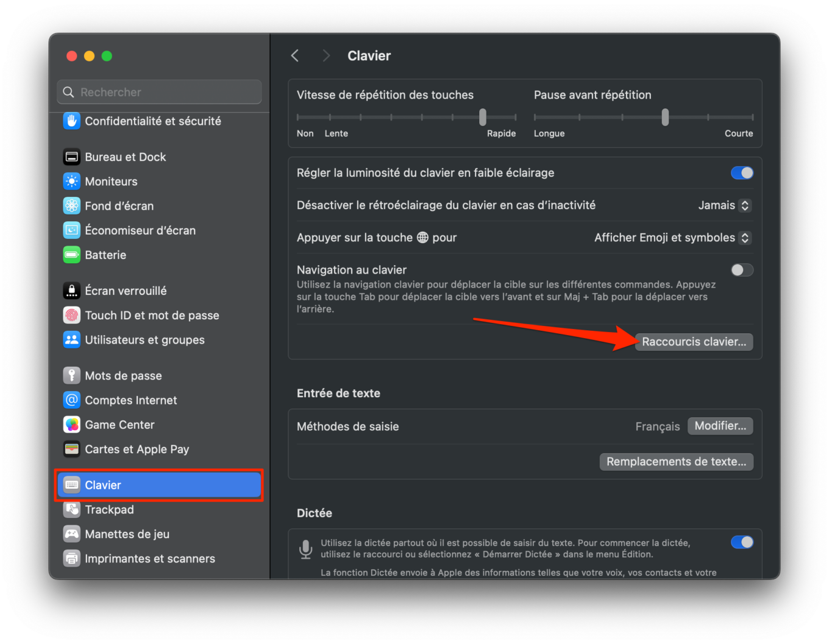This screenshot has height=644, width=829.
Task: Select Écran verrouillé in sidebar
Action: (159, 291)
